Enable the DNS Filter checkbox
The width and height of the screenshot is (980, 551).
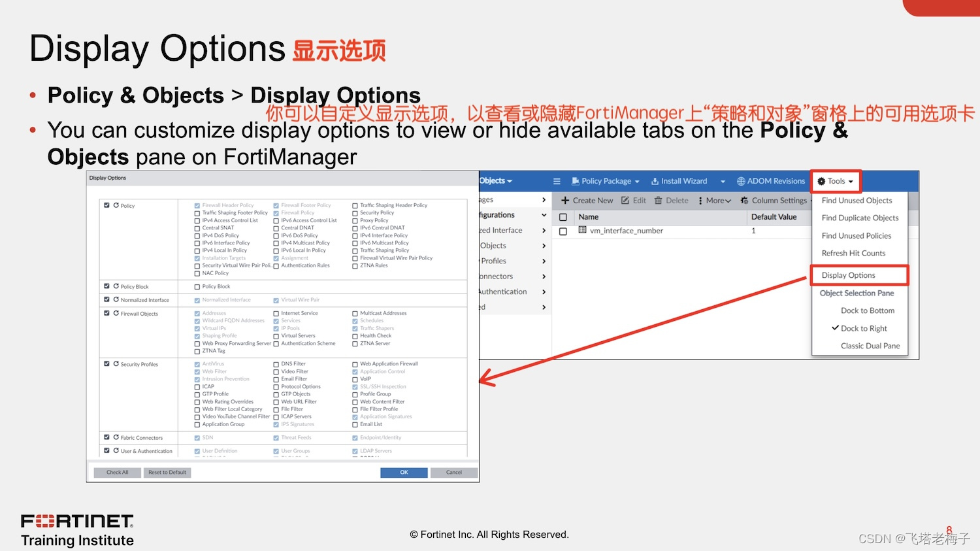(x=276, y=364)
